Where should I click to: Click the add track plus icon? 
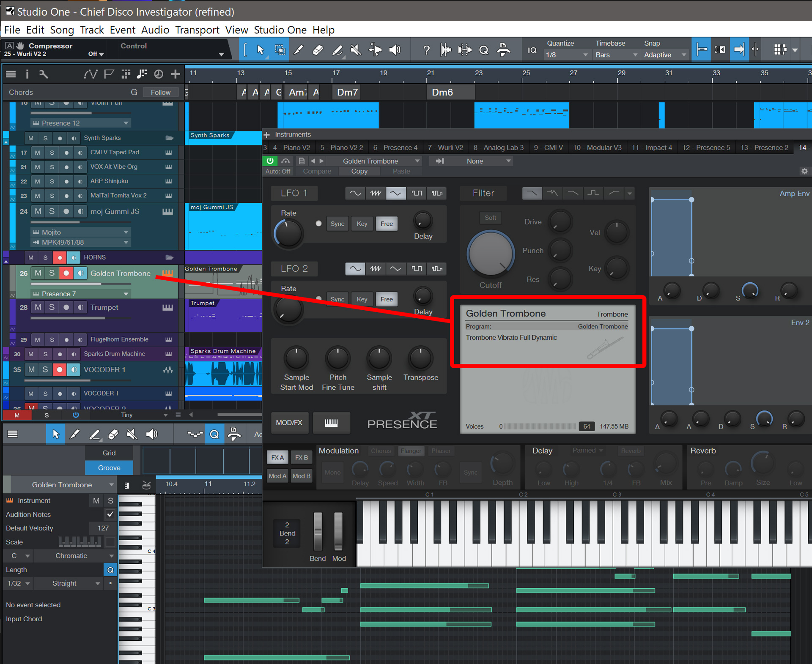point(175,74)
